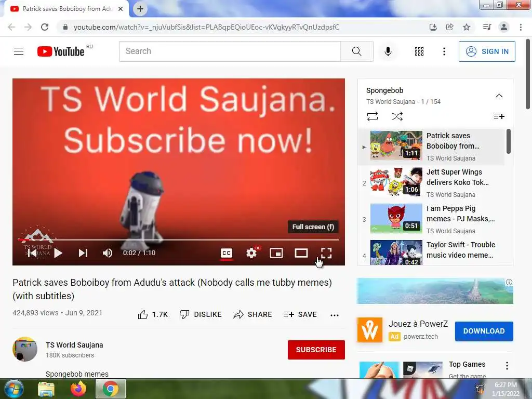This screenshot has height=399, width=532.
Task: Click the DOWNLOAD ad button
Action: tap(484, 331)
